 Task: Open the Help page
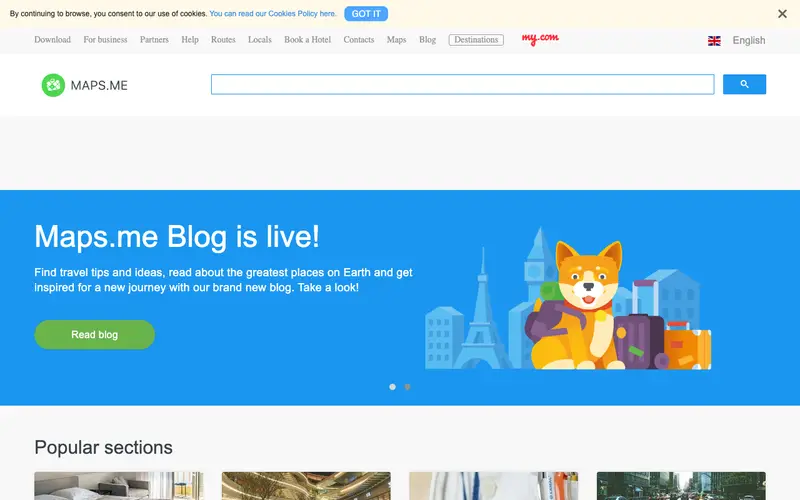coord(190,40)
